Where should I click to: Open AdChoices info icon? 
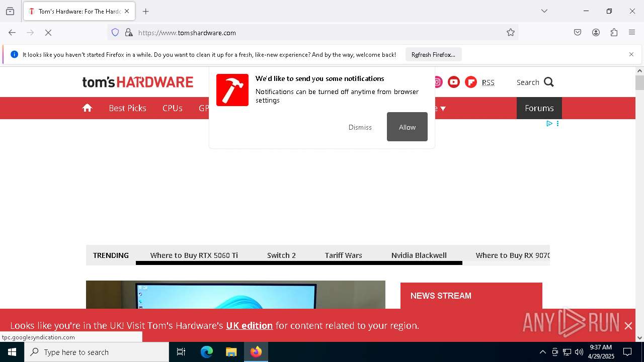pyautogui.click(x=549, y=123)
